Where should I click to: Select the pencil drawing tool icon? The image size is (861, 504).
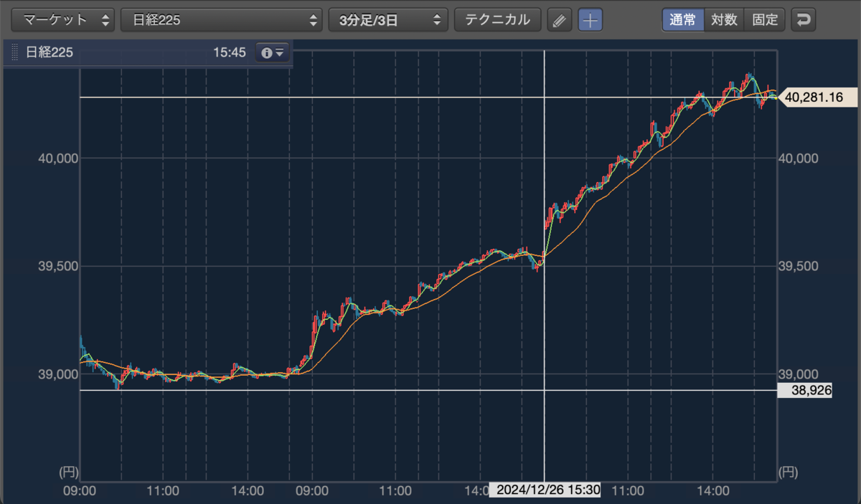[x=559, y=20]
